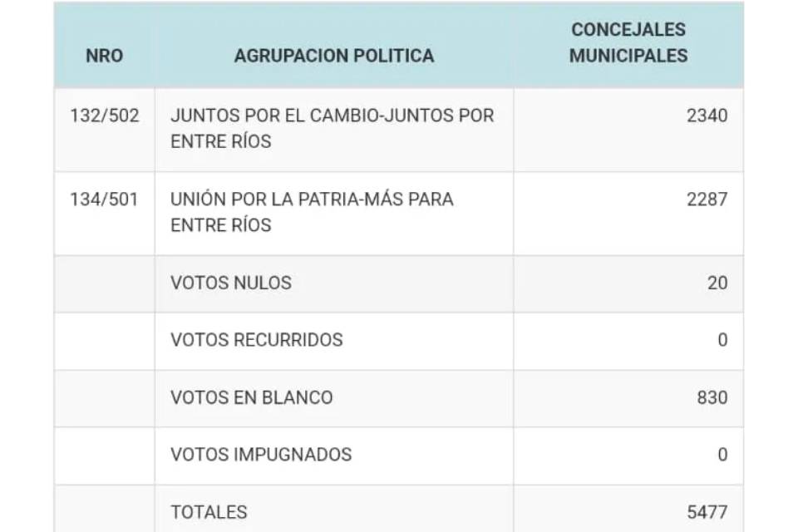798x532 pixels.
Task: Select the VOTOS NULOS row label
Action: click(x=231, y=283)
